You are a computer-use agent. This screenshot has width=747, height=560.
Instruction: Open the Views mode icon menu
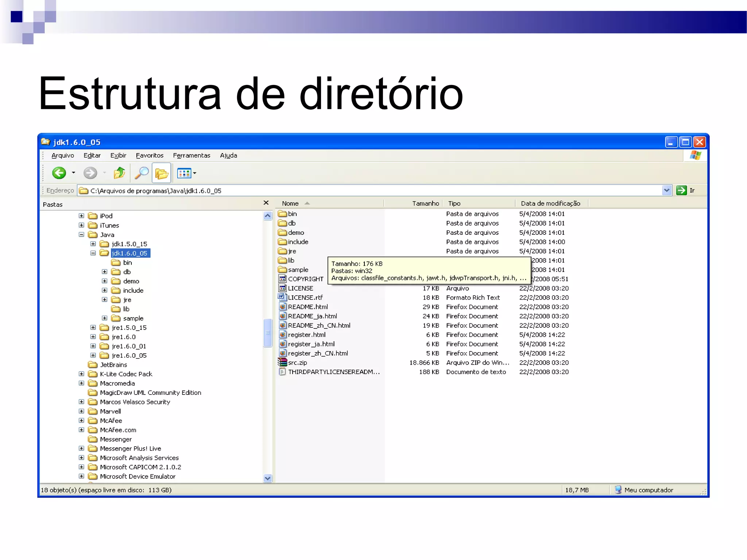pos(184,173)
